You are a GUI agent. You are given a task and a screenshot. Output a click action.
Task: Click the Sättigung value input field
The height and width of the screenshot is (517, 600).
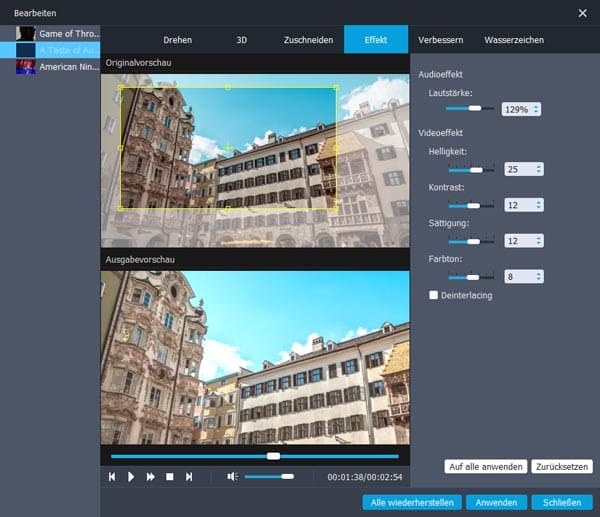518,240
